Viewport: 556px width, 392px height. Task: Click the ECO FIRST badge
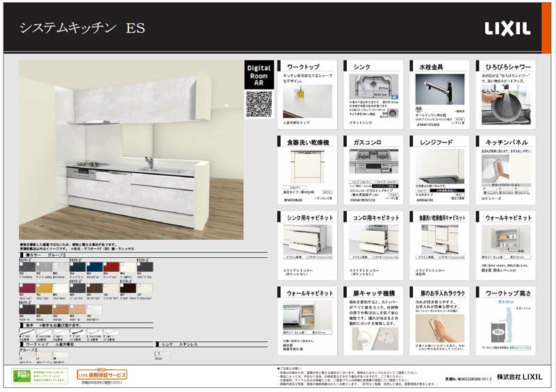coord(21,376)
